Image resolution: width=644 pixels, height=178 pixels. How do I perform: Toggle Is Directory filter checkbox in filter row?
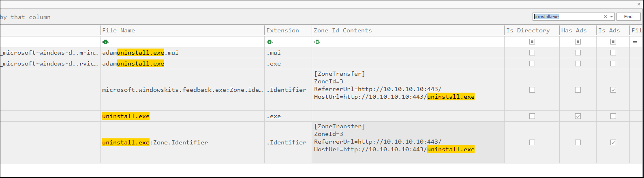[x=532, y=42]
